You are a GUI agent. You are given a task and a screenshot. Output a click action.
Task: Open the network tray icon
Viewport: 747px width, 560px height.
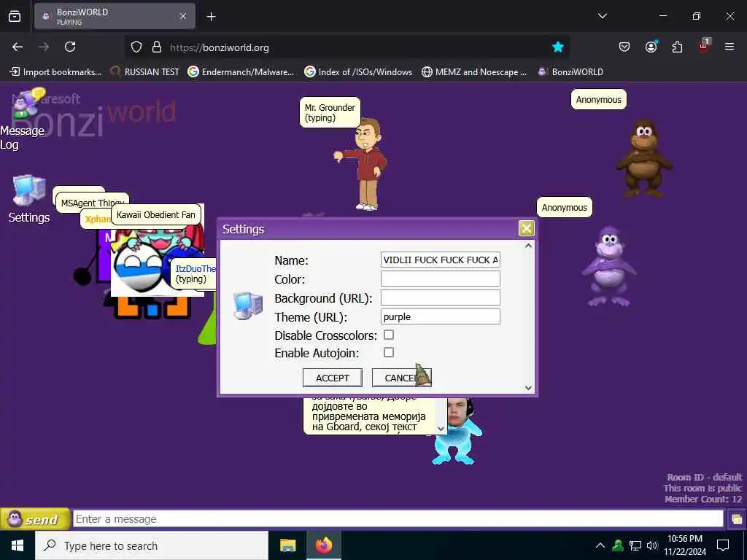tap(635, 545)
